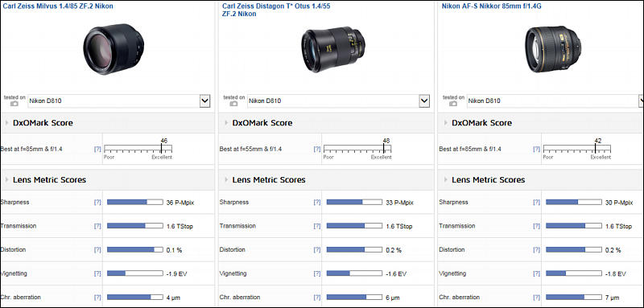The width and height of the screenshot is (644, 308).
Task: Click the Vignetting bar reading -1.6 EV
Action: (354, 273)
